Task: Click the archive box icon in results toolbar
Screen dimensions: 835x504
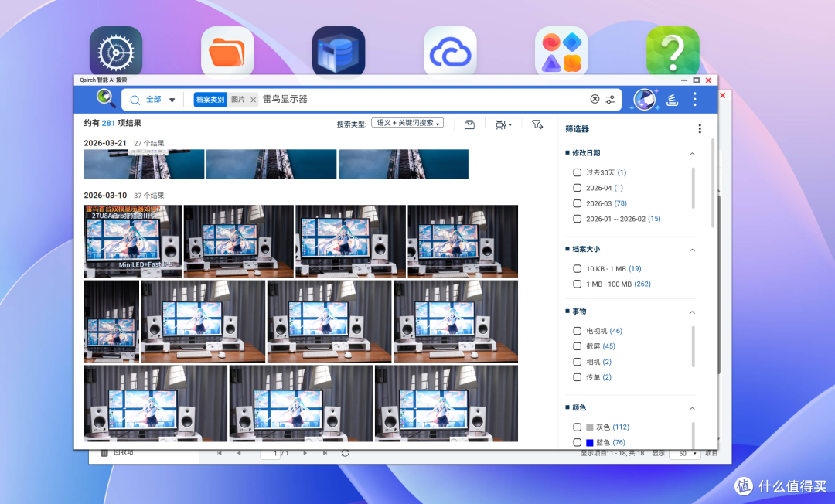Action: (x=469, y=124)
